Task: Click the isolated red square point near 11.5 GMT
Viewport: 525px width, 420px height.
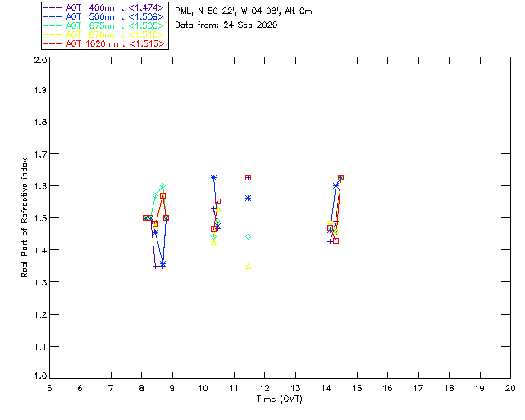Action: click(x=248, y=177)
